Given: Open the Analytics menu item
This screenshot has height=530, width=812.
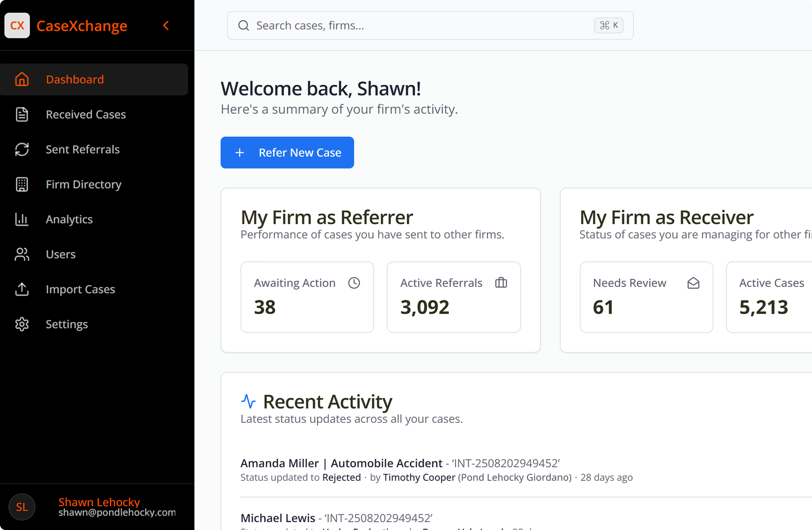Looking at the screenshot, I should [69, 219].
